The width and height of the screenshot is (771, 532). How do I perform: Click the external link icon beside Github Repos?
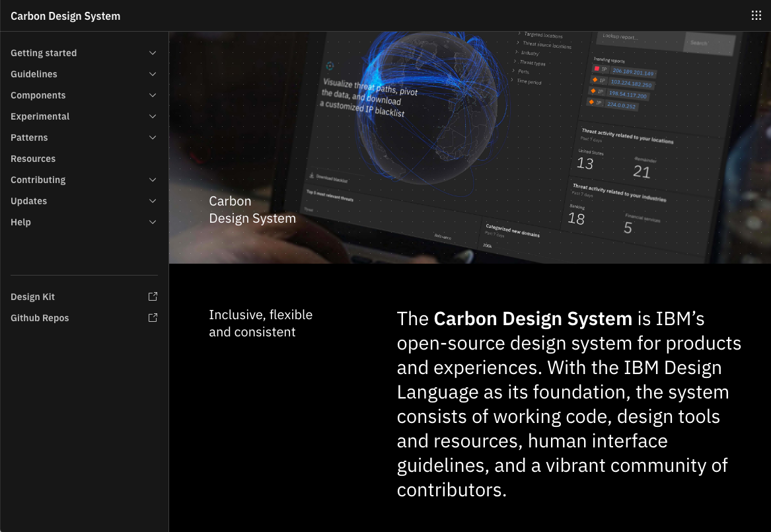(x=153, y=318)
